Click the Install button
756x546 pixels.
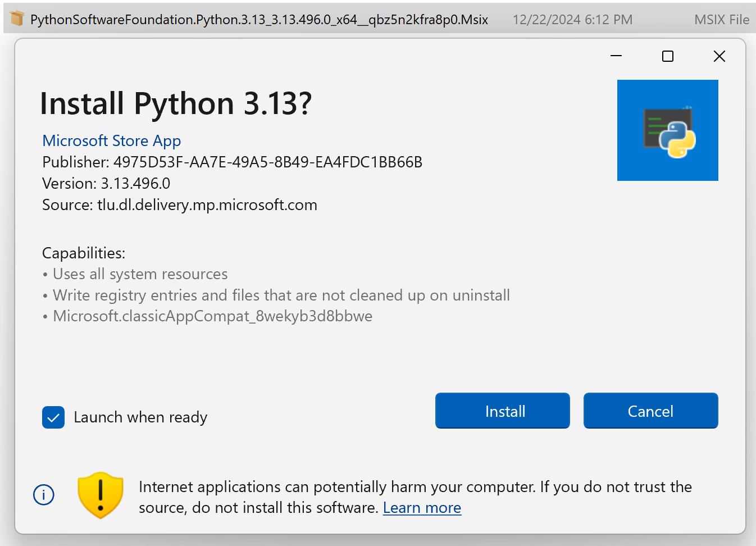[502, 411]
